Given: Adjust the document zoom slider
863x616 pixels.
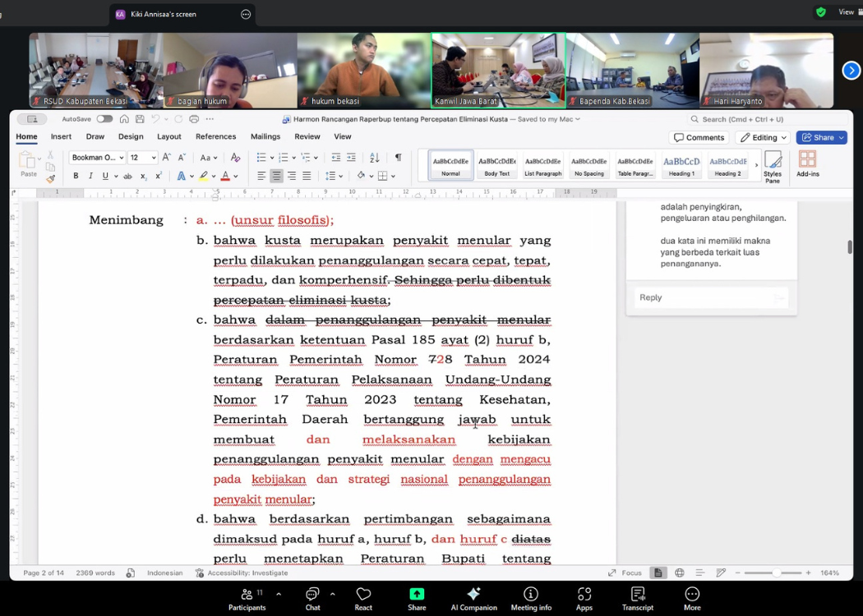Looking at the screenshot, I should pos(776,572).
